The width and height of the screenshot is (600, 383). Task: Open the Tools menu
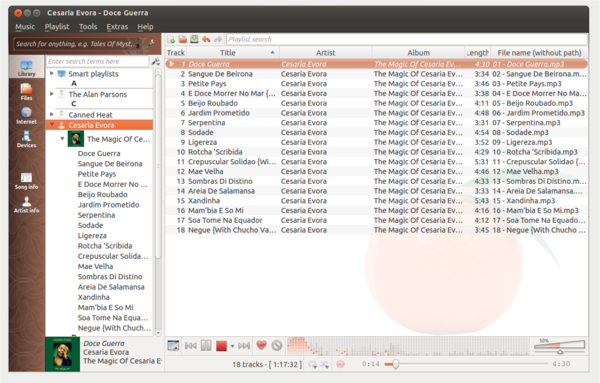click(x=88, y=27)
